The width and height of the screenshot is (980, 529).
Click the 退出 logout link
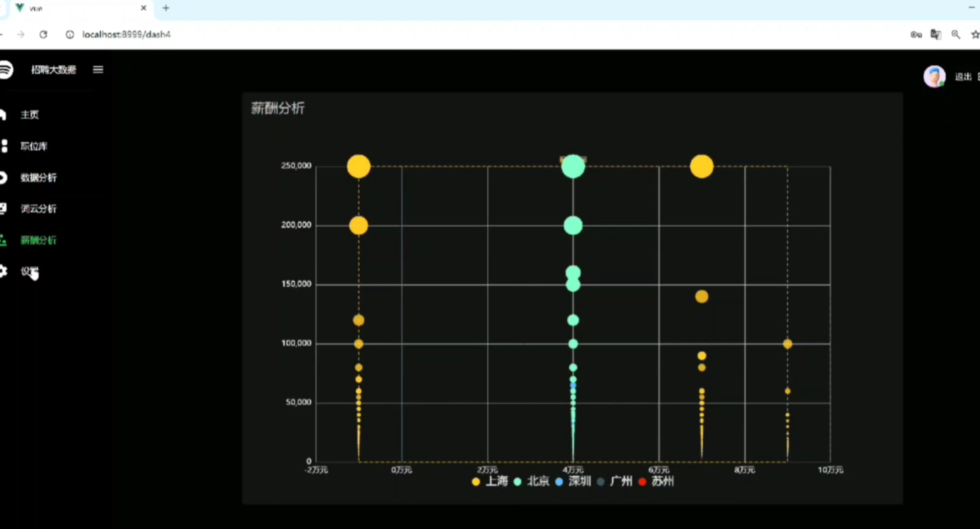tap(963, 77)
